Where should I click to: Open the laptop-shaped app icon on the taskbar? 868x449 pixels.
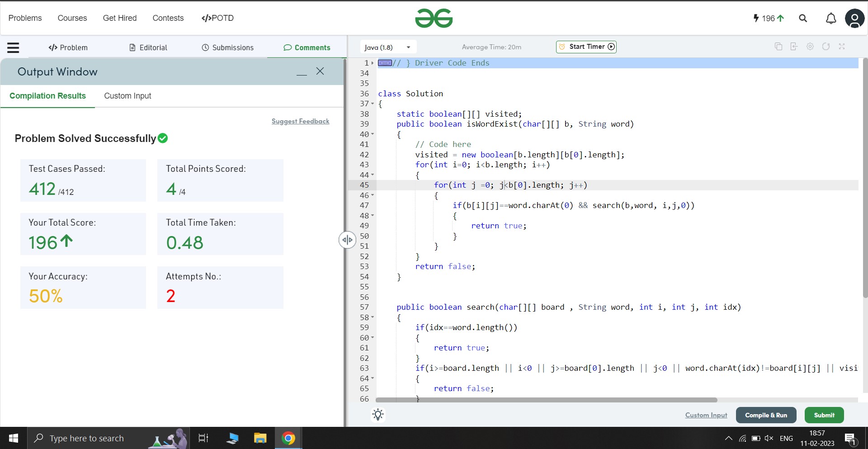[x=232, y=438]
